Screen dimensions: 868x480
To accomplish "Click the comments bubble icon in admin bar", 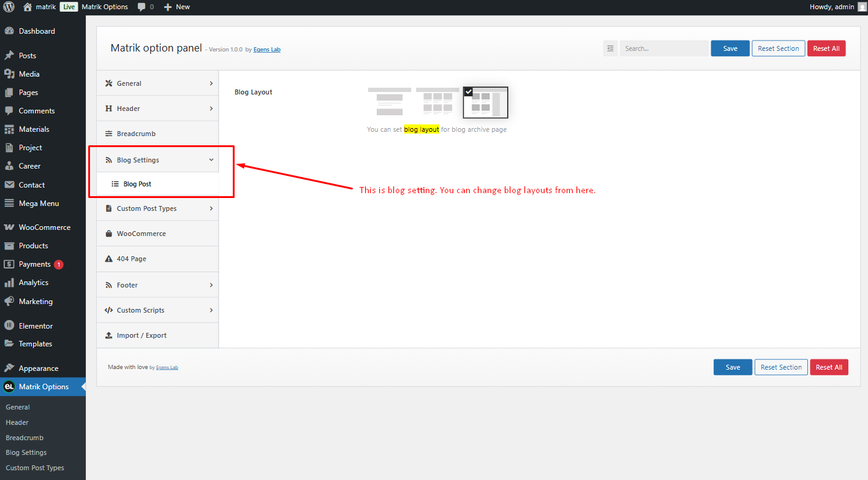I will click(x=142, y=7).
